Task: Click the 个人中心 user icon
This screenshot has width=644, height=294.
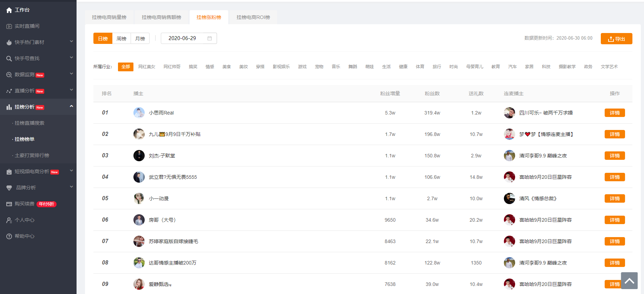Action: pos(9,220)
